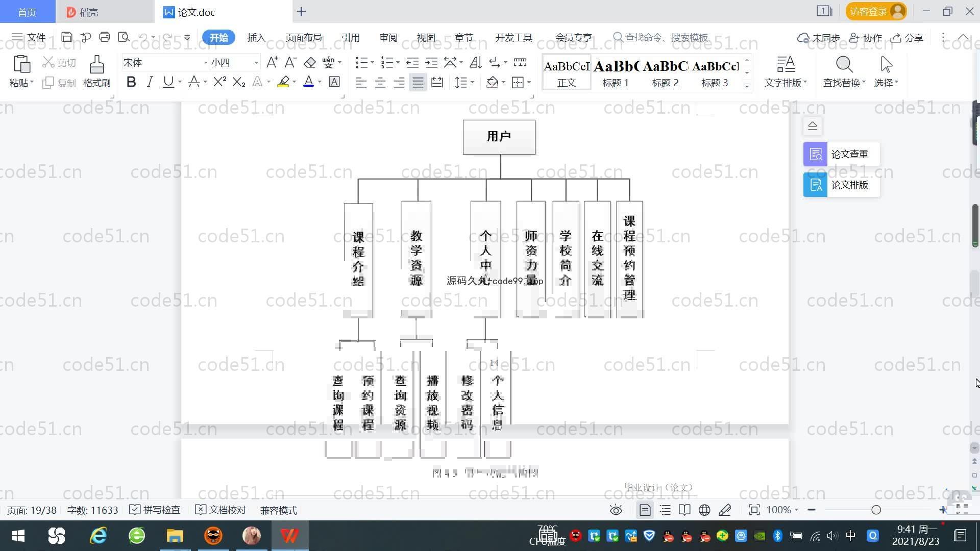
Task: Switch to web layout view icon
Action: (x=704, y=510)
